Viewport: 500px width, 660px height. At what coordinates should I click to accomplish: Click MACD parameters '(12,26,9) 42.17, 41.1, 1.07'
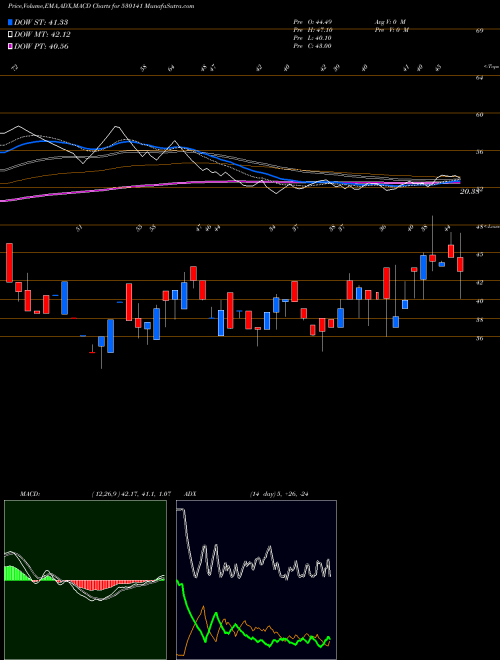point(130,494)
